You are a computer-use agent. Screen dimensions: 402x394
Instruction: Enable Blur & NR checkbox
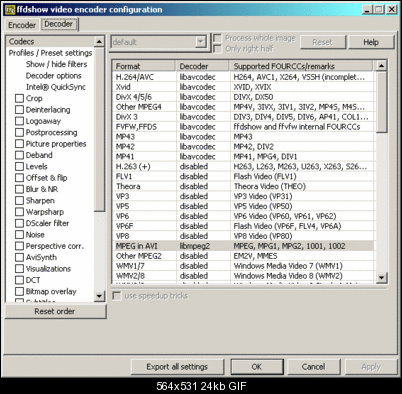pyautogui.click(x=20, y=189)
